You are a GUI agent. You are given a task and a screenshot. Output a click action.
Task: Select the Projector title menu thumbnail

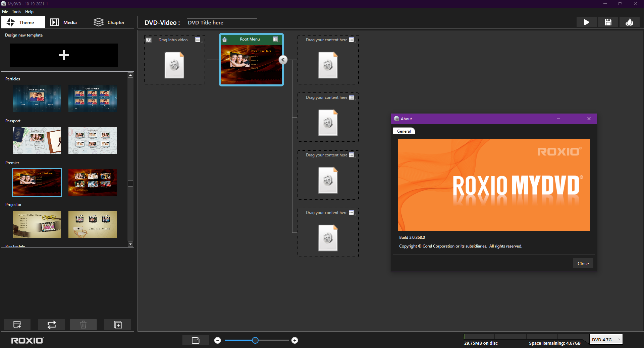click(x=37, y=224)
